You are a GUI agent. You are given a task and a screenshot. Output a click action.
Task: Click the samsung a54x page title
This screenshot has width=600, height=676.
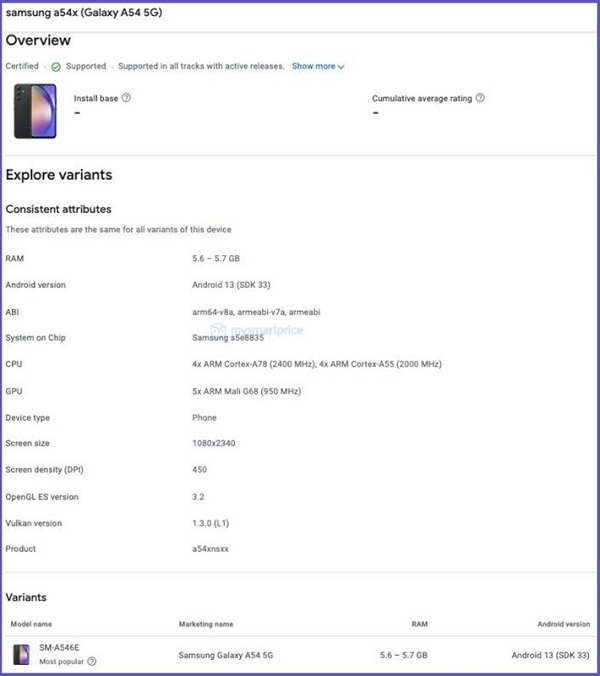coord(84,13)
